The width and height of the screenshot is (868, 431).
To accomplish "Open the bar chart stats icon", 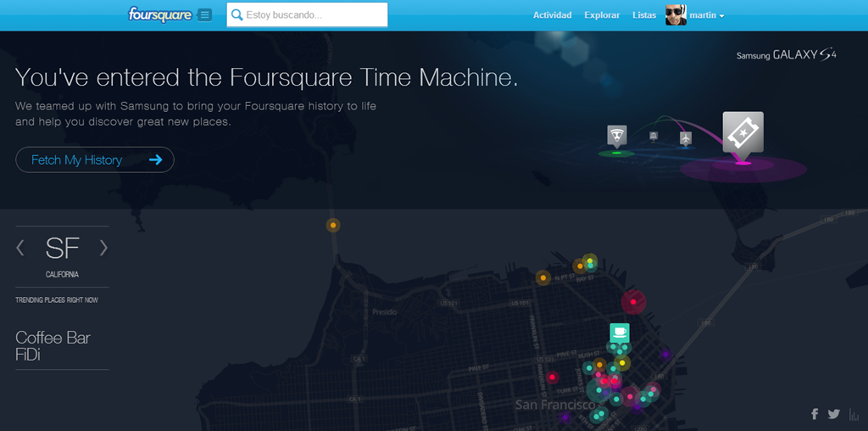I will (x=853, y=414).
